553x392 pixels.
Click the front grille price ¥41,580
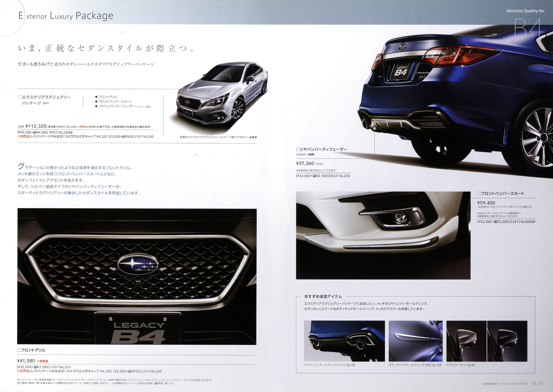[26, 361]
